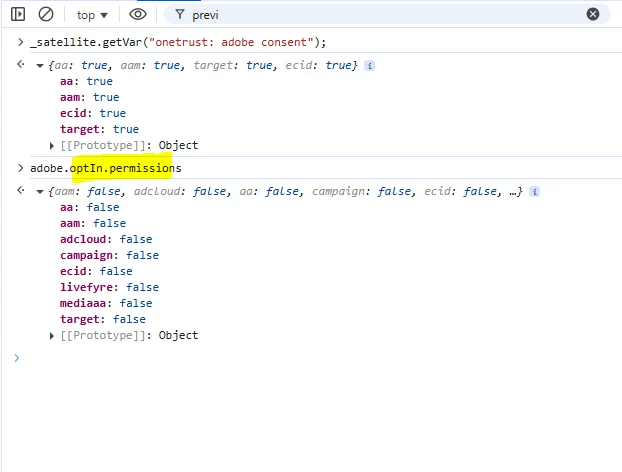Select the 'mediaaa: false' property row
This screenshot has width=622, height=472.
pos(106,303)
